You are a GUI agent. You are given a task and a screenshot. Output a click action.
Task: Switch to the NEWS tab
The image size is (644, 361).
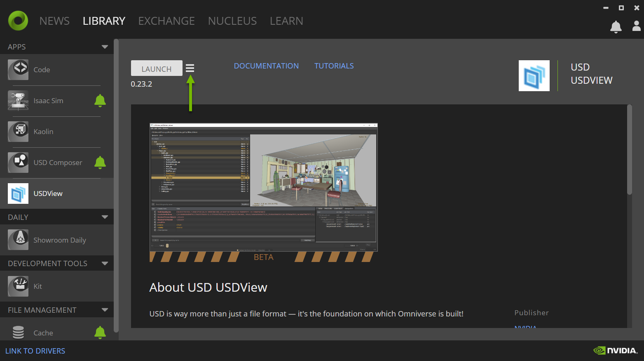tap(54, 21)
